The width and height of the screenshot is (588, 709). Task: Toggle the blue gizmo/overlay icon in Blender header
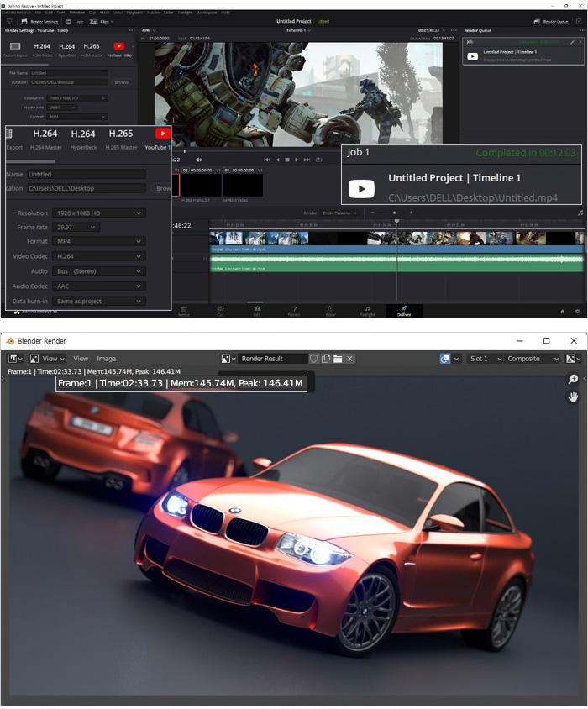(445, 359)
